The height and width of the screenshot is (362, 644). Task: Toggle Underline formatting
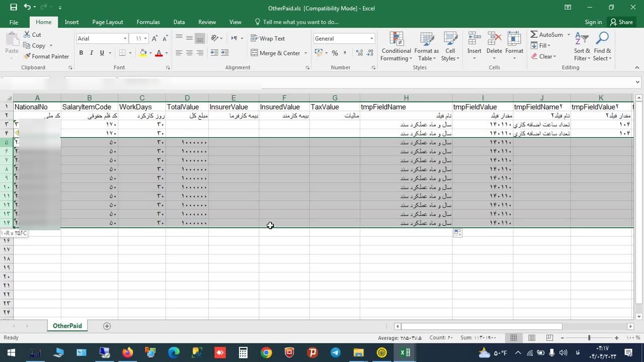(x=102, y=53)
